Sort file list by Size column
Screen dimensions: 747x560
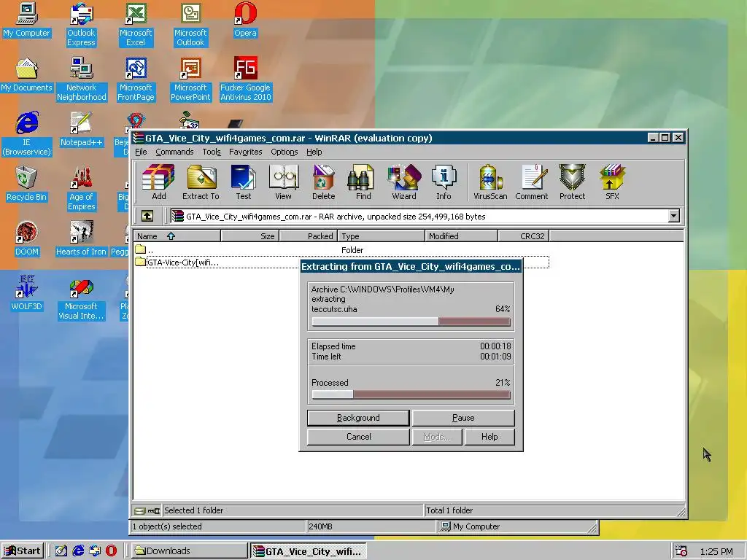click(x=250, y=236)
